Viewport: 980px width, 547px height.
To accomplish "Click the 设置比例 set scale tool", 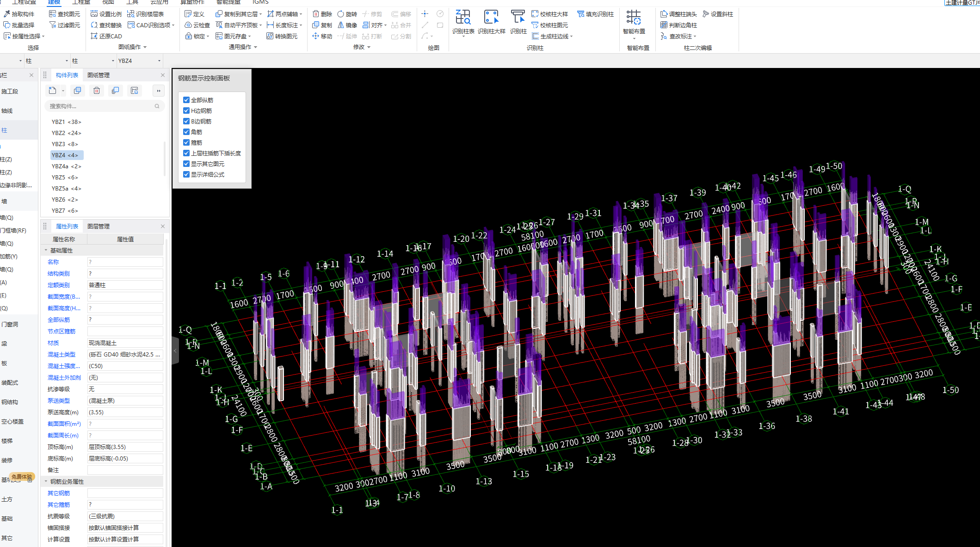I will (106, 14).
